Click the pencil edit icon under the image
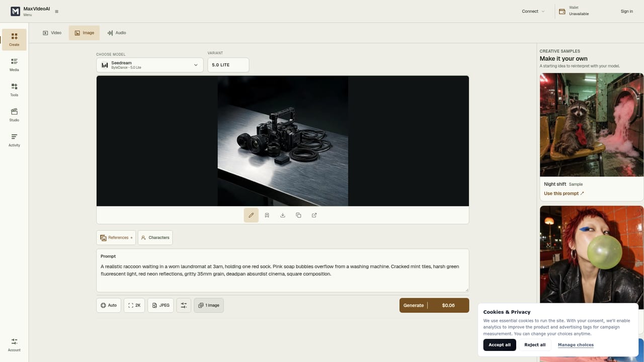Screen dimensions: 644x362 (251, 215)
